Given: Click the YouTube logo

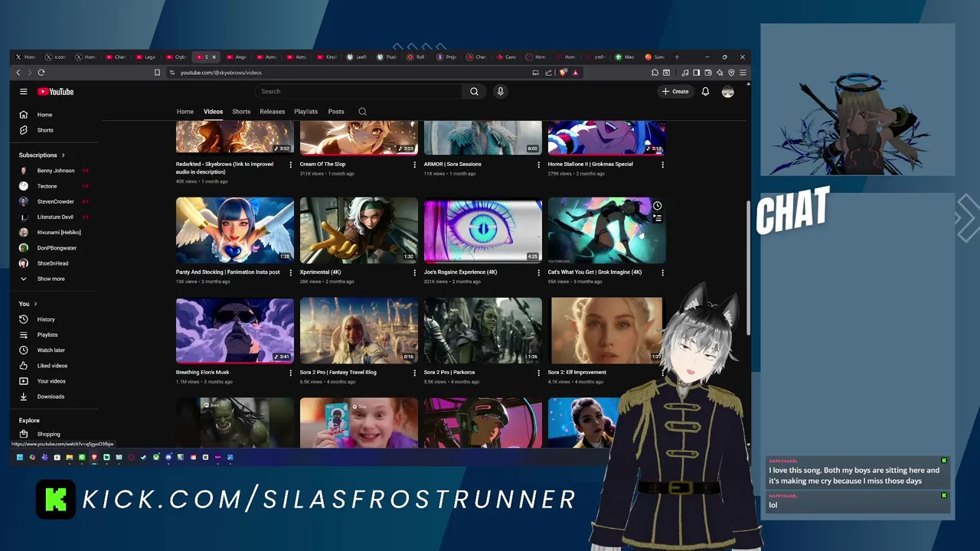Looking at the screenshot, I should pyautogui.click(x=56, y=91).
